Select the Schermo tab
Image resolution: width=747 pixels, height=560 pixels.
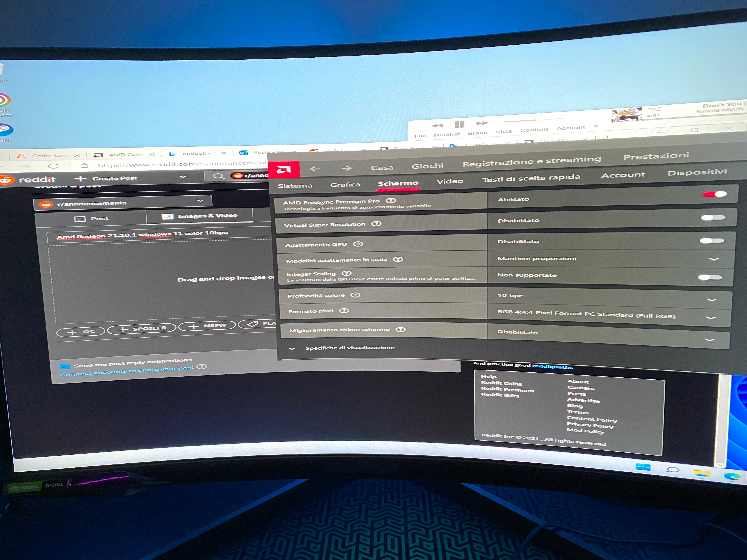pos(398,183)
